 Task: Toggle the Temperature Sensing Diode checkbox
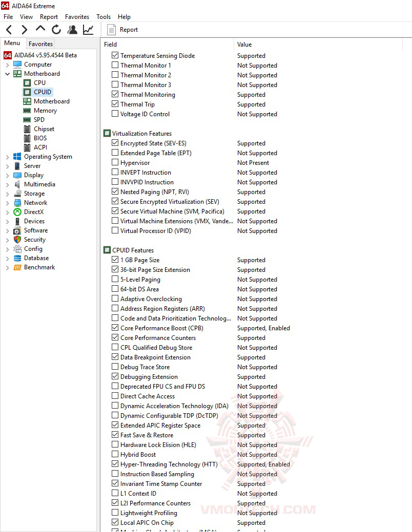coord(115,55)
